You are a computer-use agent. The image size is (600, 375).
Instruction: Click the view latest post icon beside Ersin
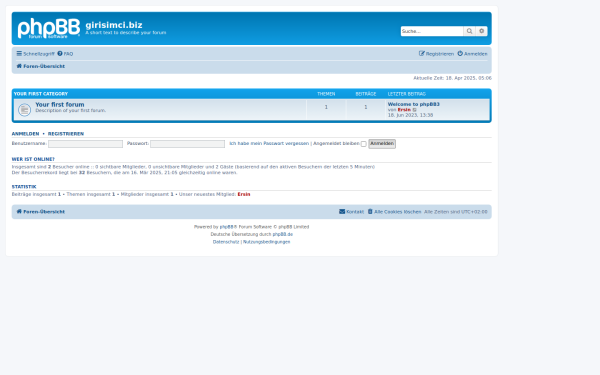[x=415, y=110]
